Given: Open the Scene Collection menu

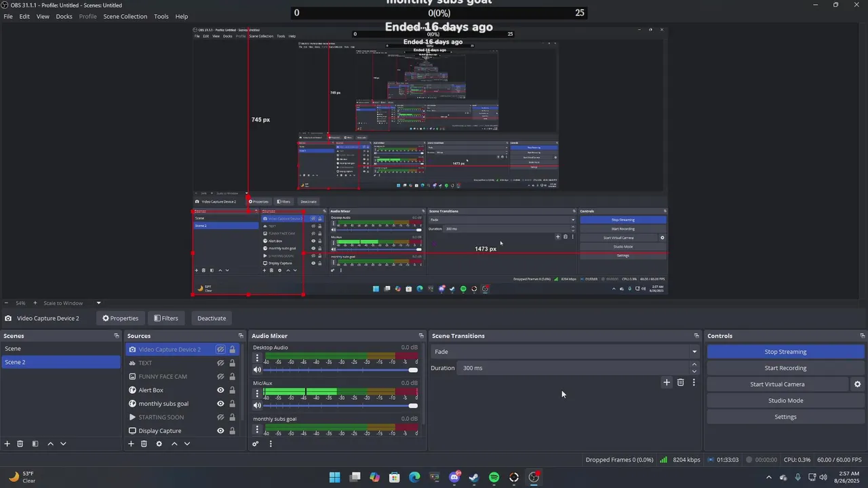Looking at the screenshot, I should pos(125,16).
